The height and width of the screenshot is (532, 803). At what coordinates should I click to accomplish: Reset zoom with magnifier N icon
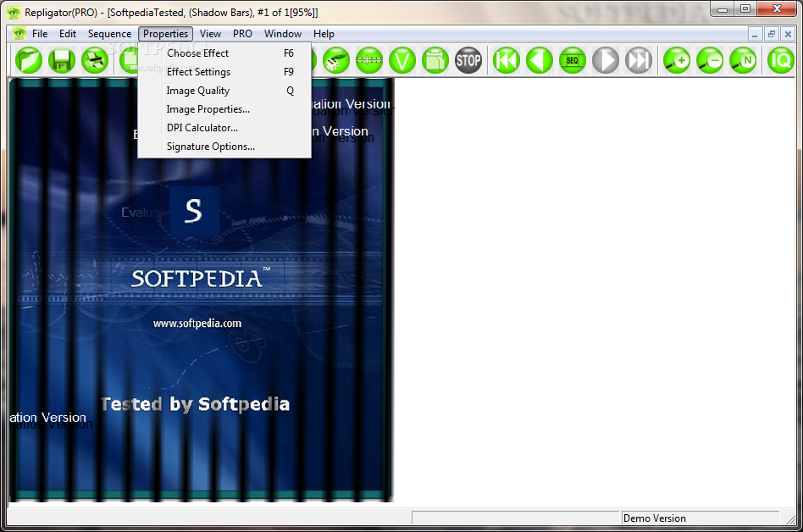tap(743, 60)
